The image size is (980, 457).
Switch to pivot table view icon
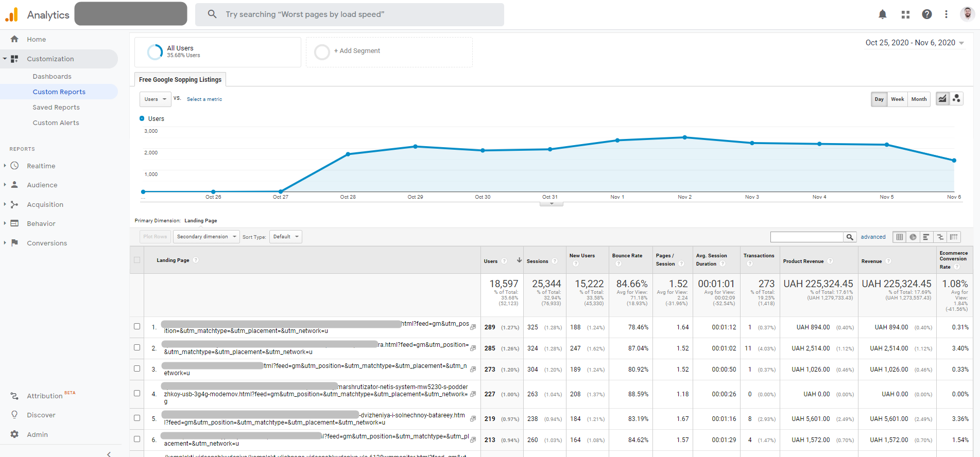click(x=954, y=237)
